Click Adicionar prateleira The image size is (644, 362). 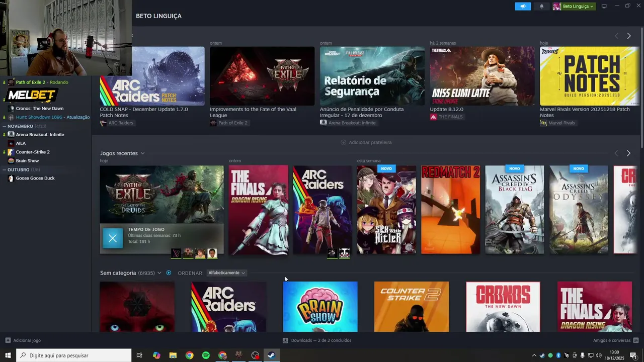366,142
